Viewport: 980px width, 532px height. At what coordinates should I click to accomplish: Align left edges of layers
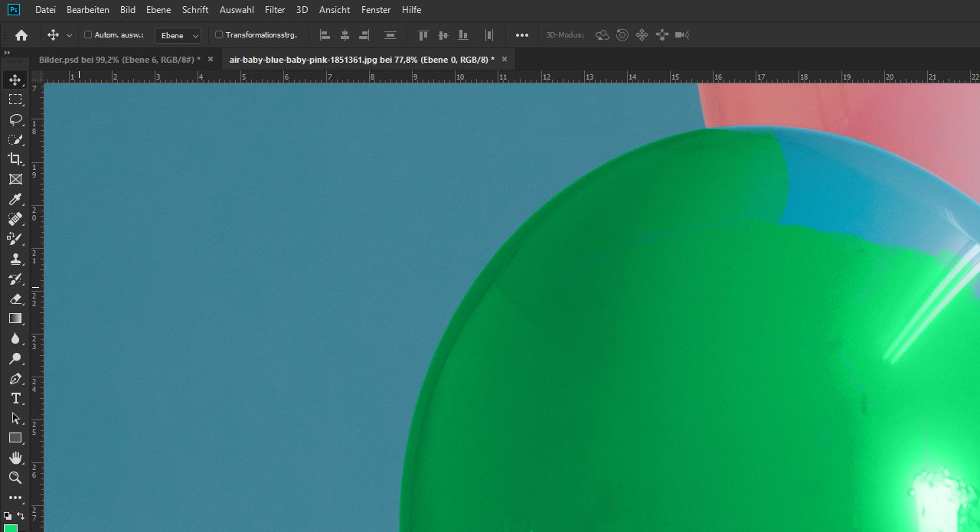pos(325,34)
